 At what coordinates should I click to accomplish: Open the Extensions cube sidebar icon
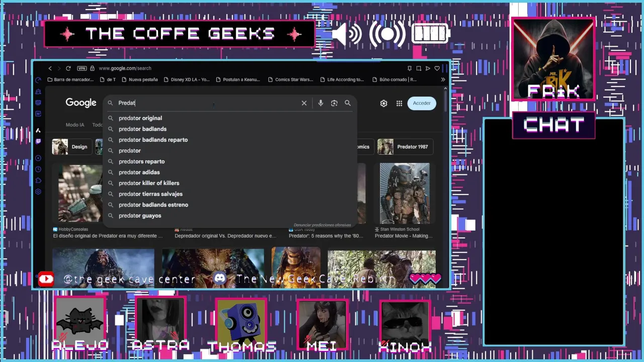pos(38,180)
